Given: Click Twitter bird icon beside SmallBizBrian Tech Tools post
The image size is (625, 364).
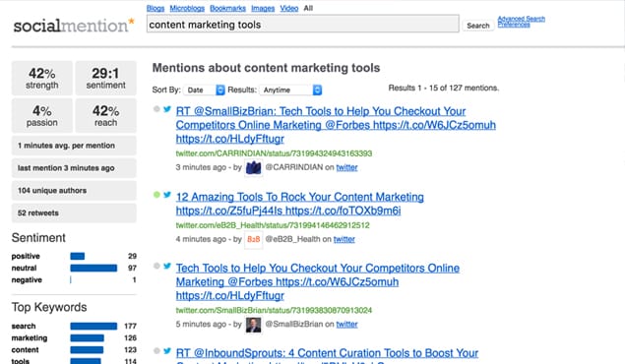Looking at the screenshot, I should point(167,266).
